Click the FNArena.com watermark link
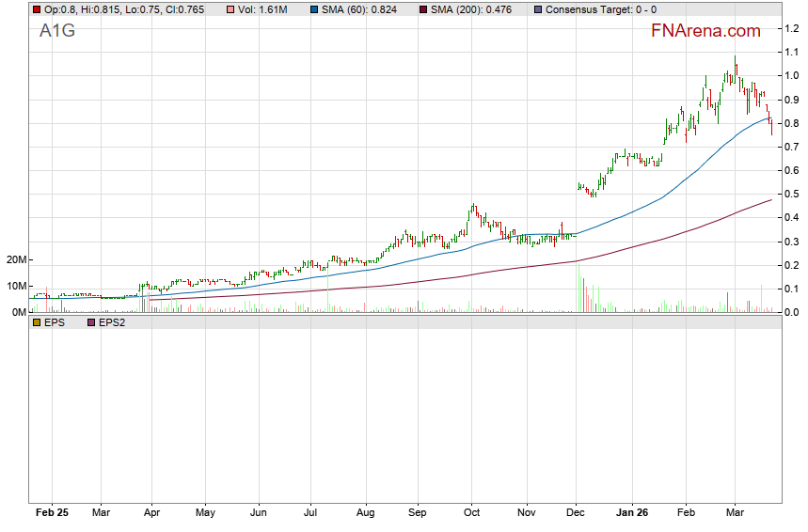 click(705, 31)
